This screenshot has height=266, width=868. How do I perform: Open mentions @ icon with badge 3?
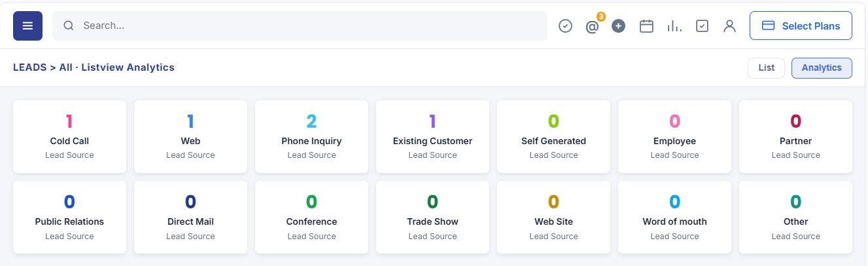593,26
